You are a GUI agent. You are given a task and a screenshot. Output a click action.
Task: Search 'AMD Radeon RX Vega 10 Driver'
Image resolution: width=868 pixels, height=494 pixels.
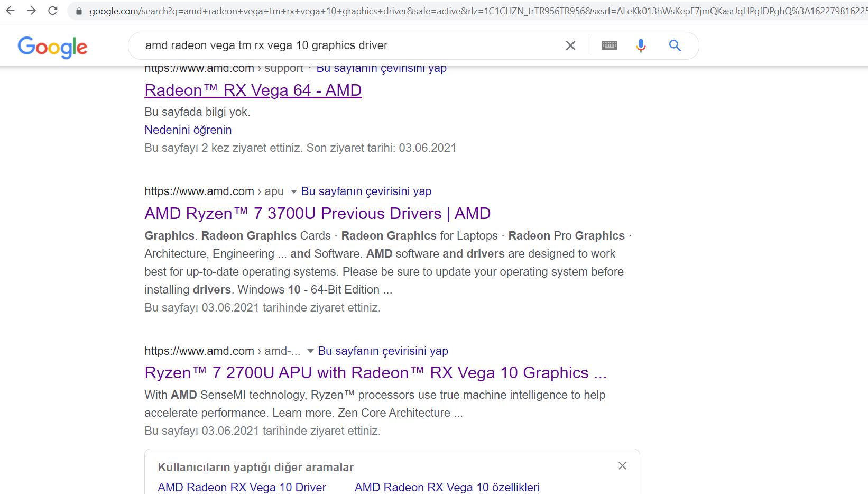click(242, 488)
